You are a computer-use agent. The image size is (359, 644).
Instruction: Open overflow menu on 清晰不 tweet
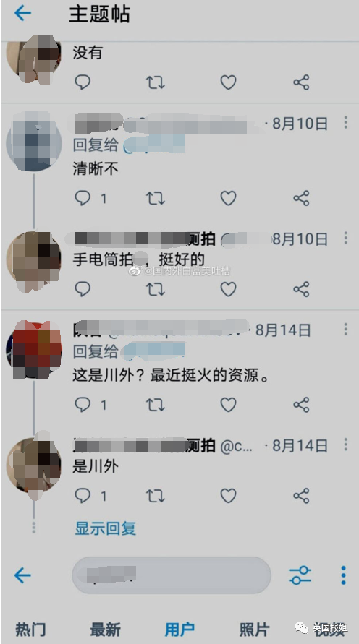[345, 122]
